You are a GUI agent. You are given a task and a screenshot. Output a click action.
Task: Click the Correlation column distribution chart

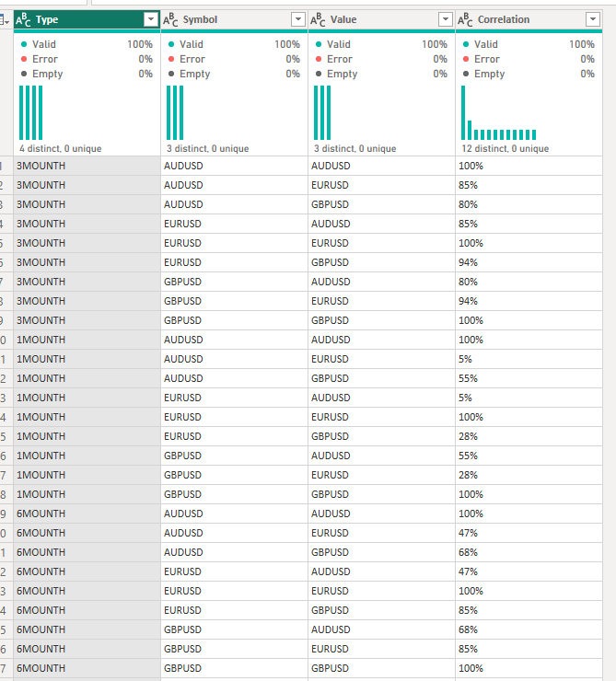pos(499,112)
